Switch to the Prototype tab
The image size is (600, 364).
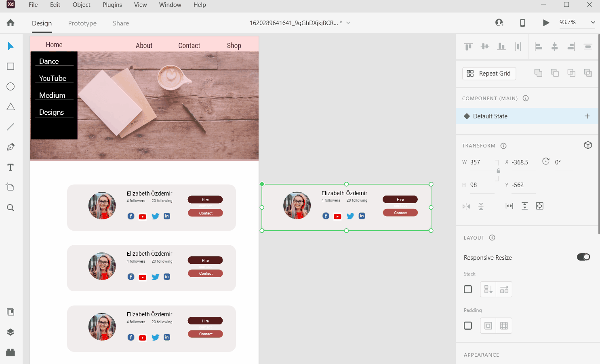(82, 23)
